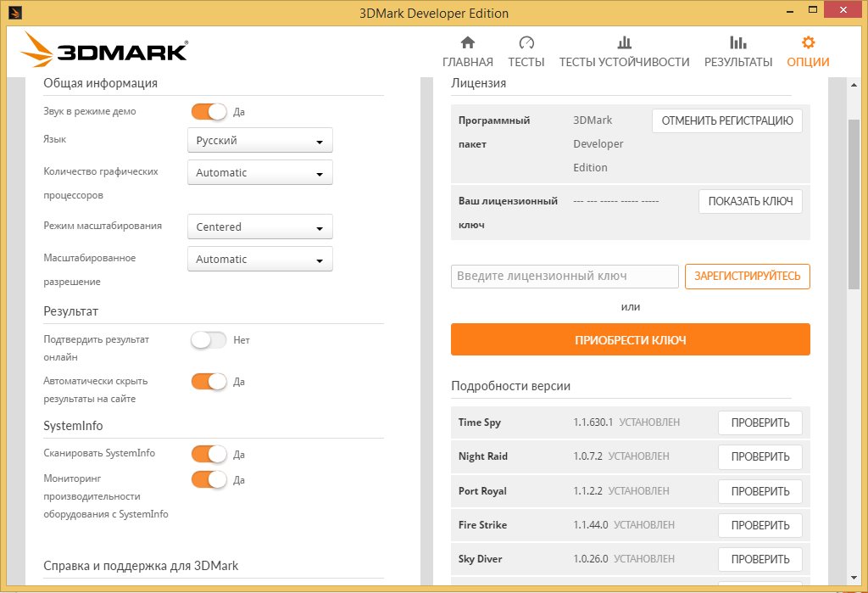The width and height of the screenshot is (868, 593).
Task: Click the Подробности версии heading
Action: pyautogui.click(x=510, y=386)
